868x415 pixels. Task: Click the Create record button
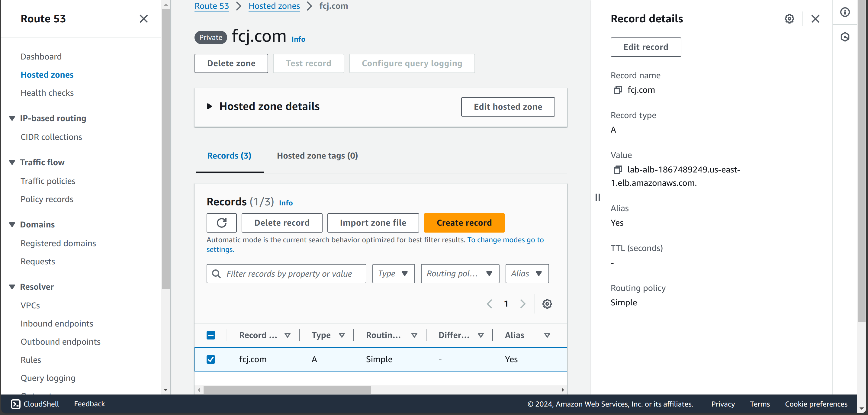464,223
